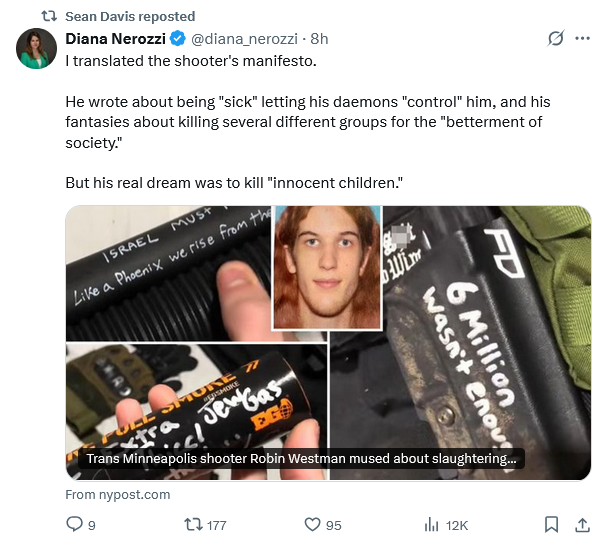609x547 pixels.
Task: Click the blue verified badge
Action: 178,39
